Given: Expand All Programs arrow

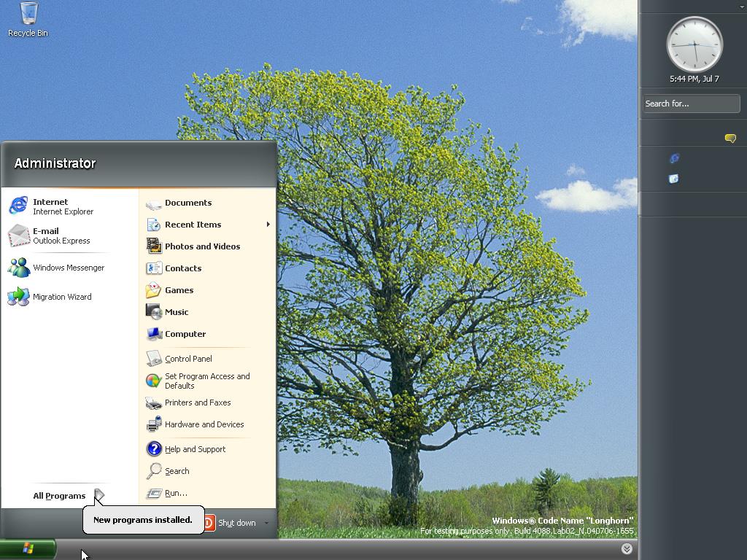Looking at the screenshot, I should click(99, 495).
